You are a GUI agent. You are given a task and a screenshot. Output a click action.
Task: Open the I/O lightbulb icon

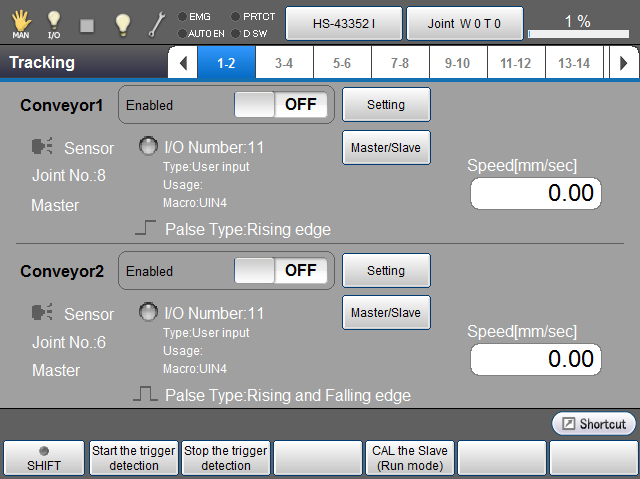[54, 22]
